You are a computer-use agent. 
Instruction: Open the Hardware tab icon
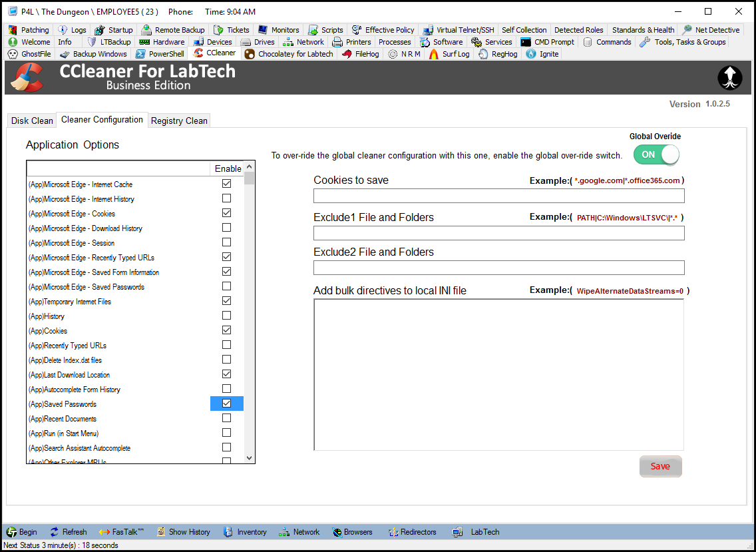144,42
